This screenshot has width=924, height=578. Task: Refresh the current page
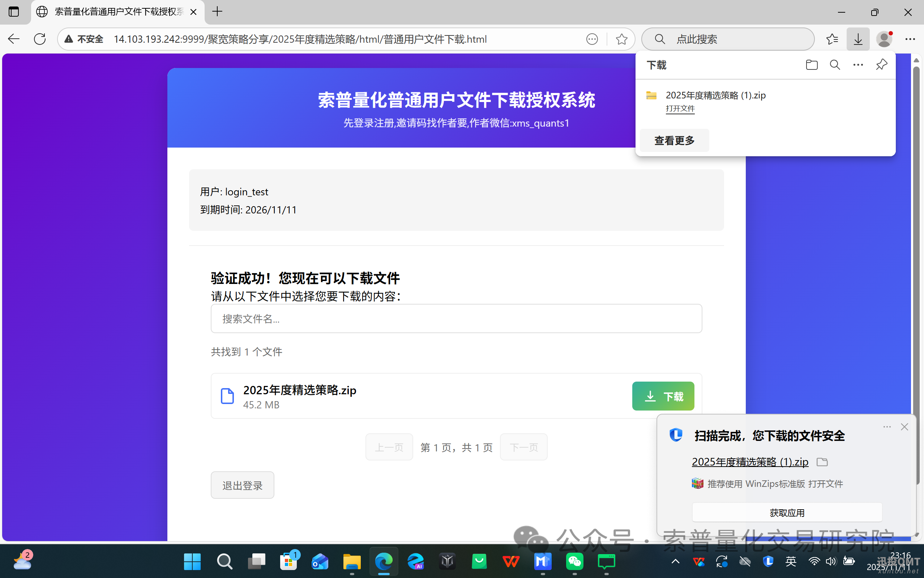[x=40, y=39]
